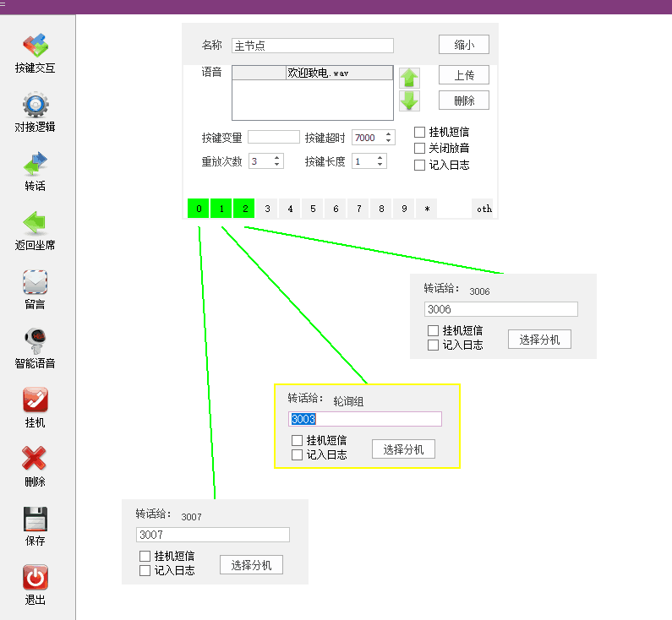Click the 名称 field containing 主节点
Image resolution: width=672 pixels, height=620 pixels.
(x=313, y=46)
